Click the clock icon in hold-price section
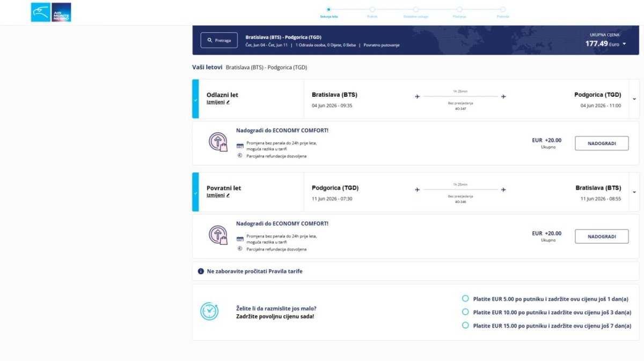Viewport: 644px width, 361px height. click(209, 312)
